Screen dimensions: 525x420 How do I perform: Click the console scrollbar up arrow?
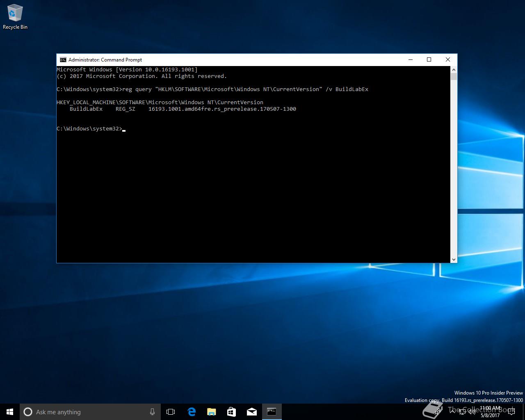click(x=454, y=69)
